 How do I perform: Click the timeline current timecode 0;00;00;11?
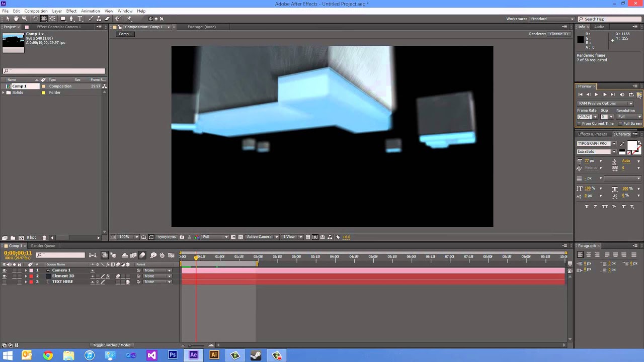click(18, 253)
